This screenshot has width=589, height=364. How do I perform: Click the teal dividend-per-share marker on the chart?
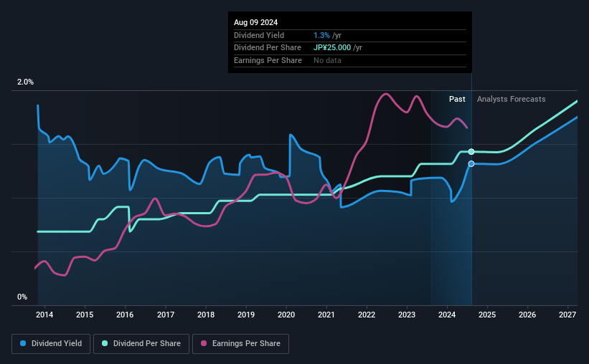(x=471, y=152)
